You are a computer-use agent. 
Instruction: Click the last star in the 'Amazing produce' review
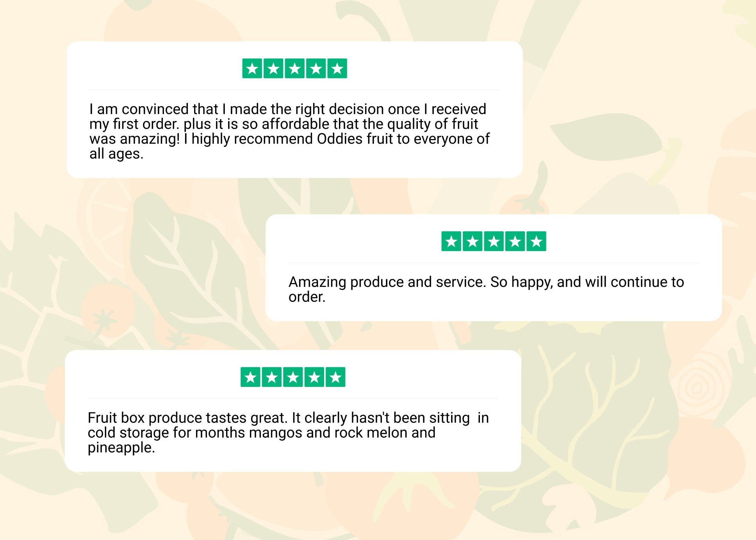coord(536,241)
